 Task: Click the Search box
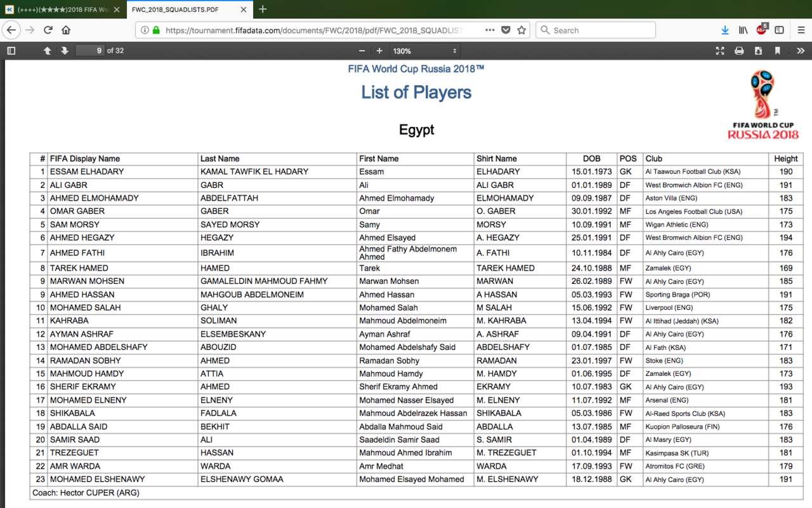596,30
